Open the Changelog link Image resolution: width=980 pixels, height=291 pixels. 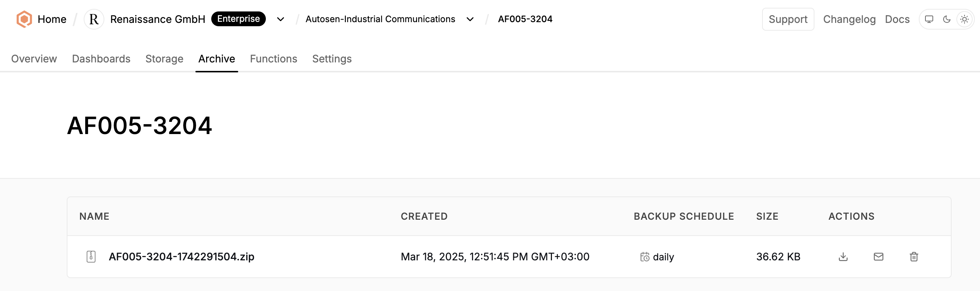pyautogui.click(x=849, y=19)
